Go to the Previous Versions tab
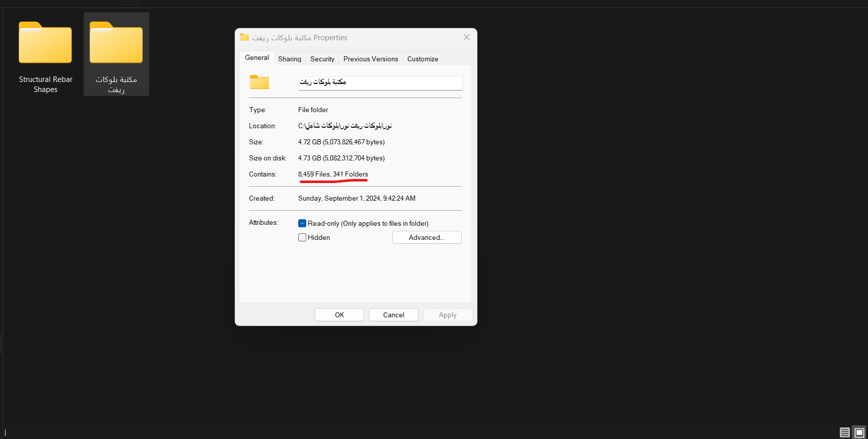 (x=371, y=59)
